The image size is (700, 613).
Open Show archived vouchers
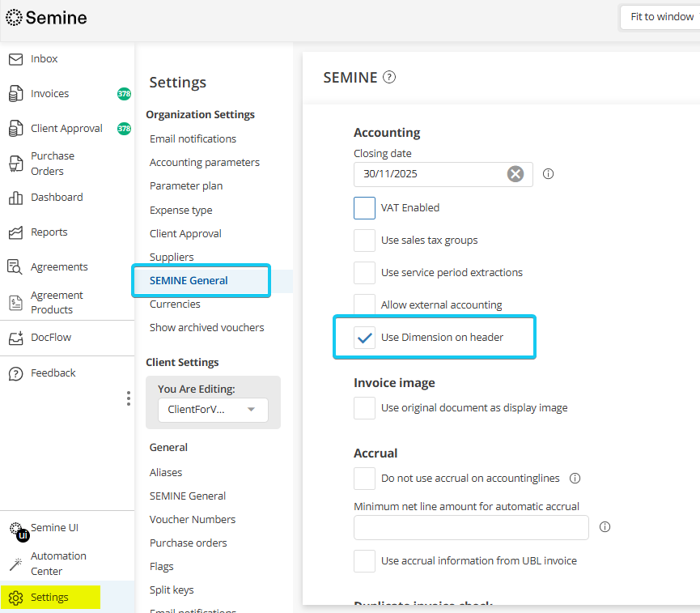click(x=206, y=327)
